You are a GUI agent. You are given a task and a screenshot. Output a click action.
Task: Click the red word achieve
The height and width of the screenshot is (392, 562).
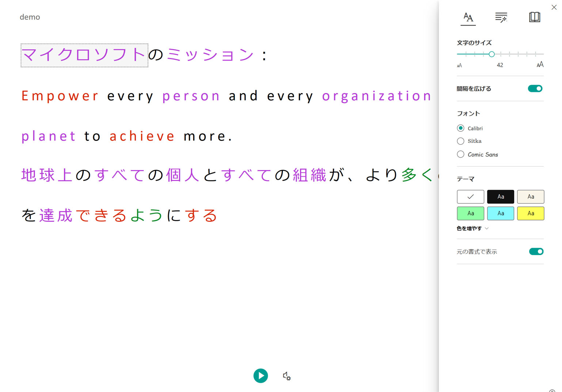pos(142,136)
